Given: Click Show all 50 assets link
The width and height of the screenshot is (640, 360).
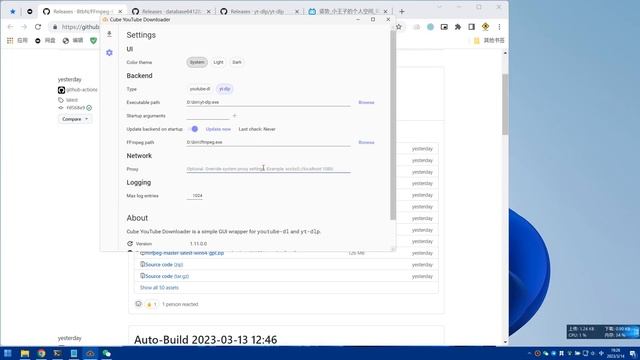Looking at the screenshot, I should click(x=159, y=288).
